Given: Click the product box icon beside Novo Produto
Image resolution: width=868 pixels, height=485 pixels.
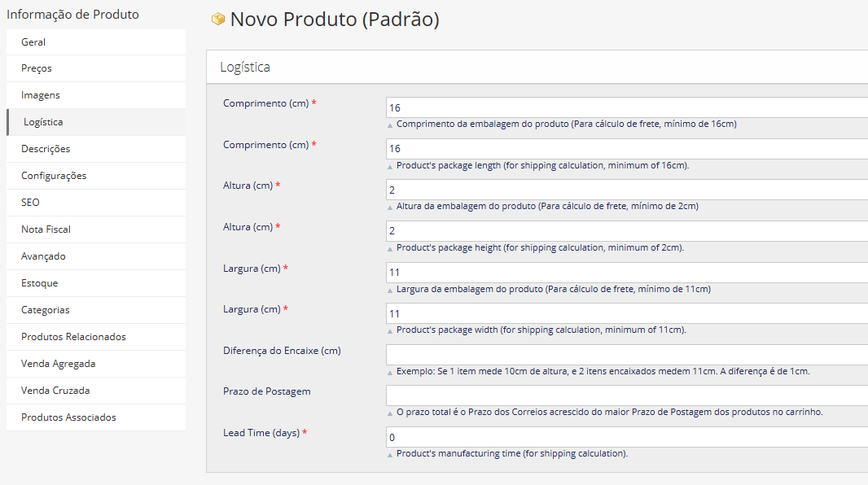Looking at the screenshot, I should (217, 20).
